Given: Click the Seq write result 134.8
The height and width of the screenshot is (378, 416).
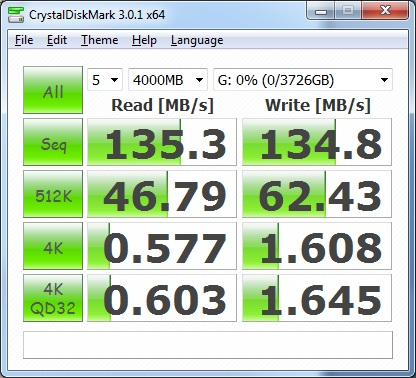Looking at the screenshot, I should tap(317, 142).
